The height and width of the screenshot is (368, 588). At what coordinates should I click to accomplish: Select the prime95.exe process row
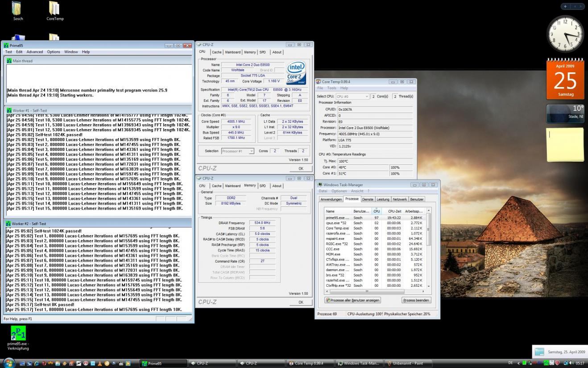pyautogui.click(x=375, y=217)
